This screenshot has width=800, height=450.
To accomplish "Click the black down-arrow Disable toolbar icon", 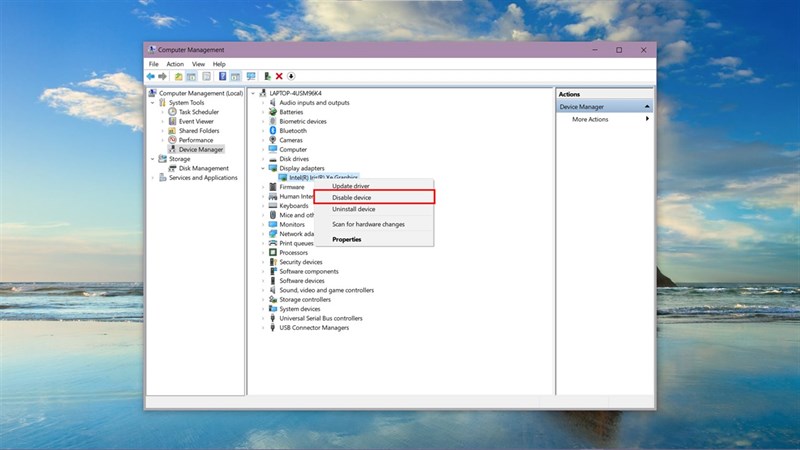I will (x=291, y=76).
